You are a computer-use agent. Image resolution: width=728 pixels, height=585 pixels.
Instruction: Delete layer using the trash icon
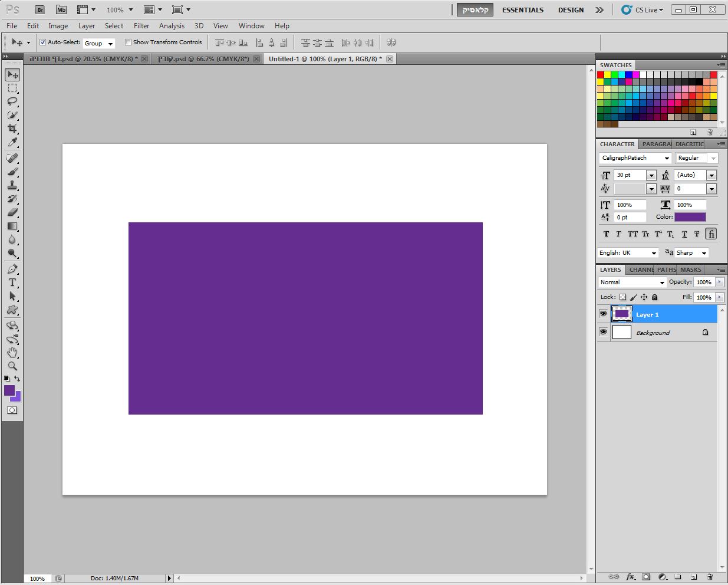click(x=710, y=577)
